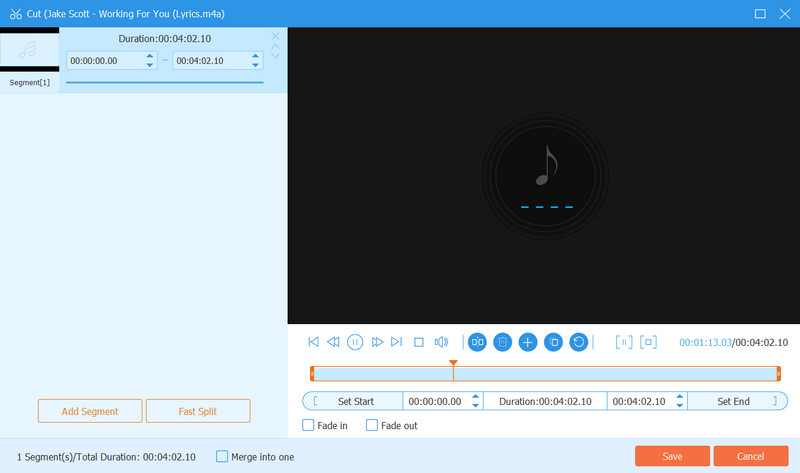The image size is (800, 473).
Task: Step forward one frame
Action: click(377, 342)
